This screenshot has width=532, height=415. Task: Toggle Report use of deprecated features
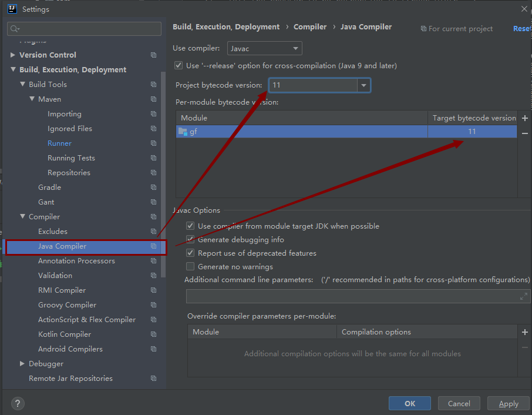point(190,253)
